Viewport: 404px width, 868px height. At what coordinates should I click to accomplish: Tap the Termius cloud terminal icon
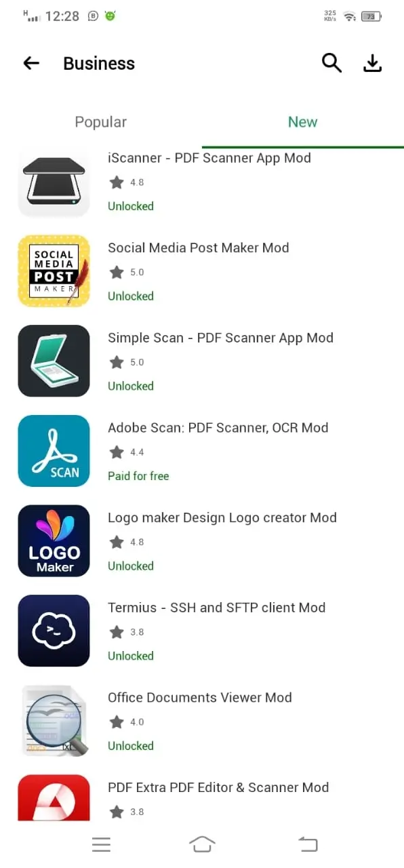click(54, 631)
